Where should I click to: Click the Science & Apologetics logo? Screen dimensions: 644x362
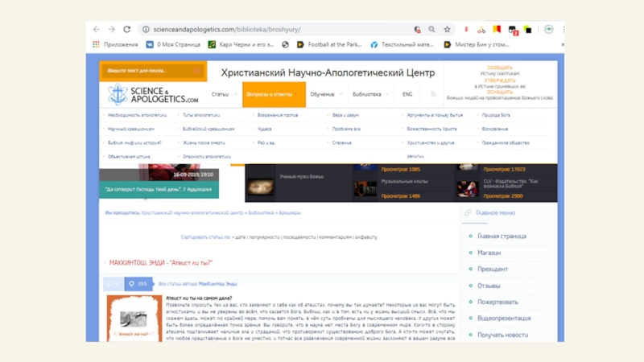(154, 95)
